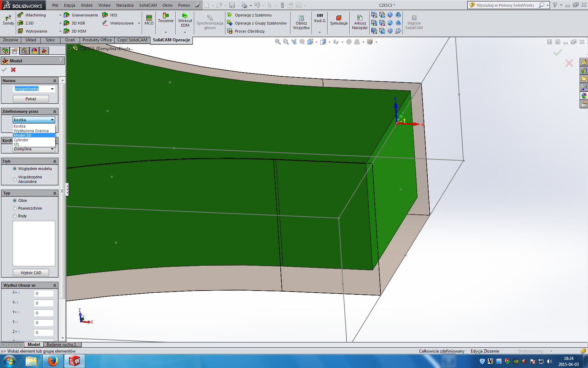Open the Kod-G dropdown arrow
This screenshot has width=588, height=368.
pos(320,32)
